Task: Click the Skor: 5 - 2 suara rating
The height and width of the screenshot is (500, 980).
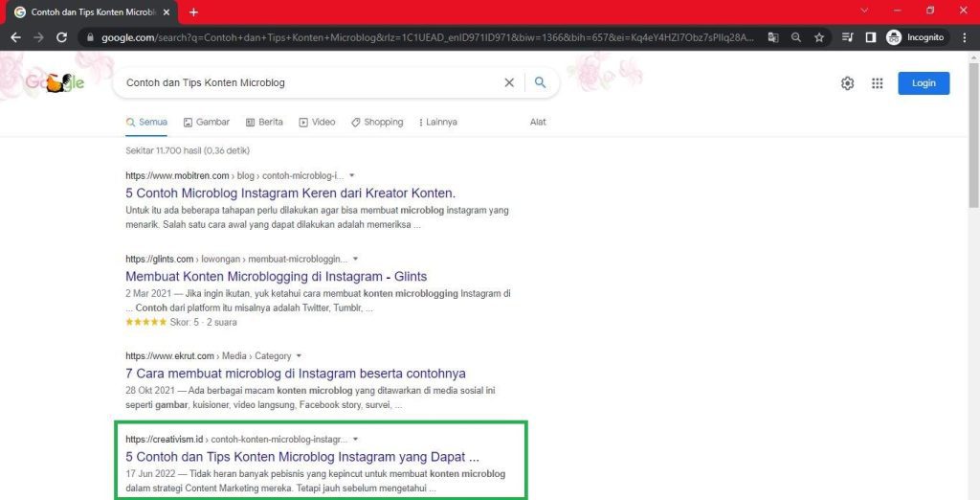Action: click(x=204, y=322)
